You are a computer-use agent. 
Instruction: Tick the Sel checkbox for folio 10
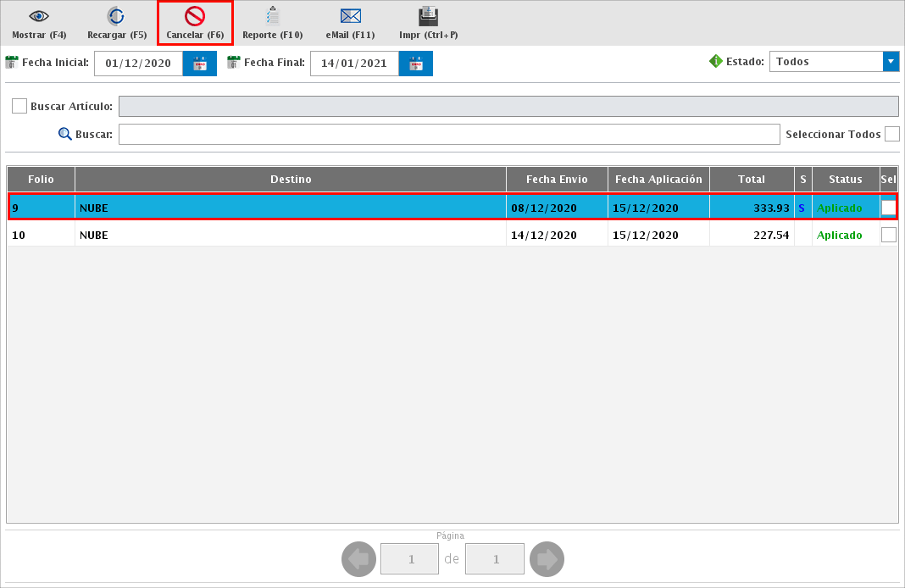888,236
